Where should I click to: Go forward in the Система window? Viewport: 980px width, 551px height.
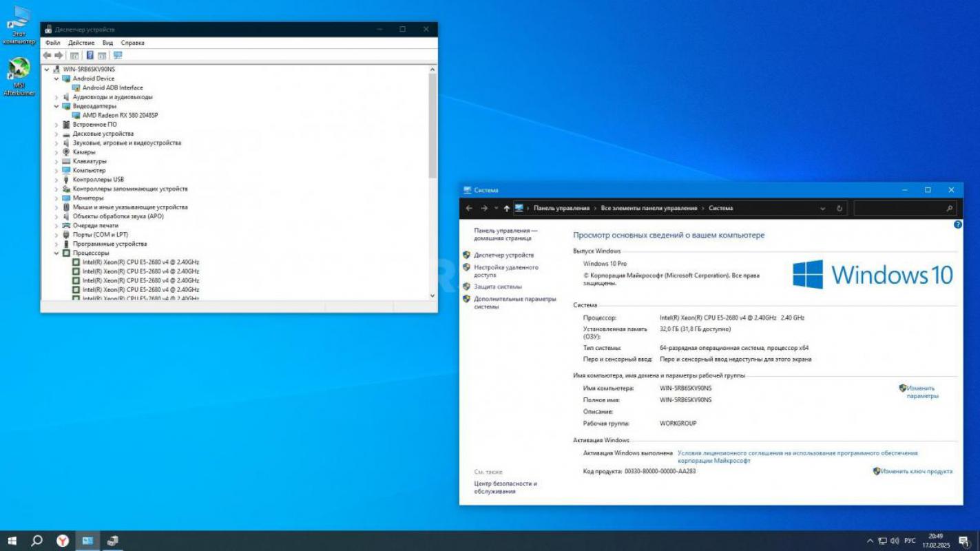click(484, 208)
